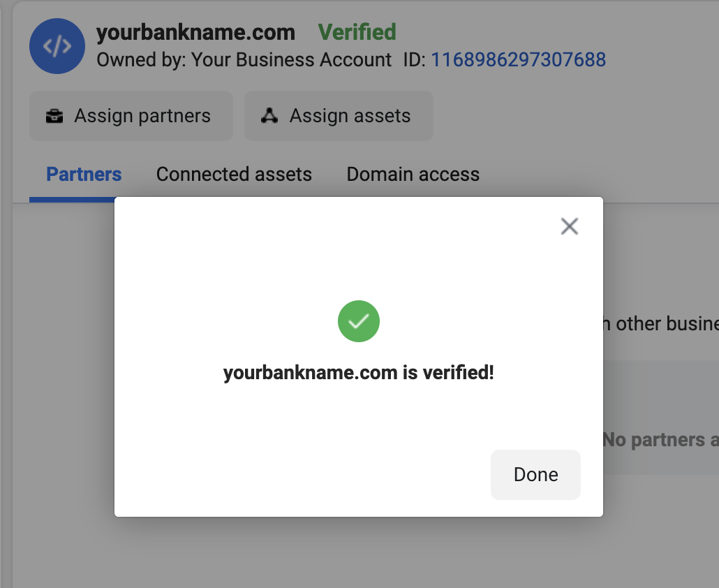This screenshot has height=588, width=719.
Task: Switch to the Connected assets tab
Action: click(234, 174)
